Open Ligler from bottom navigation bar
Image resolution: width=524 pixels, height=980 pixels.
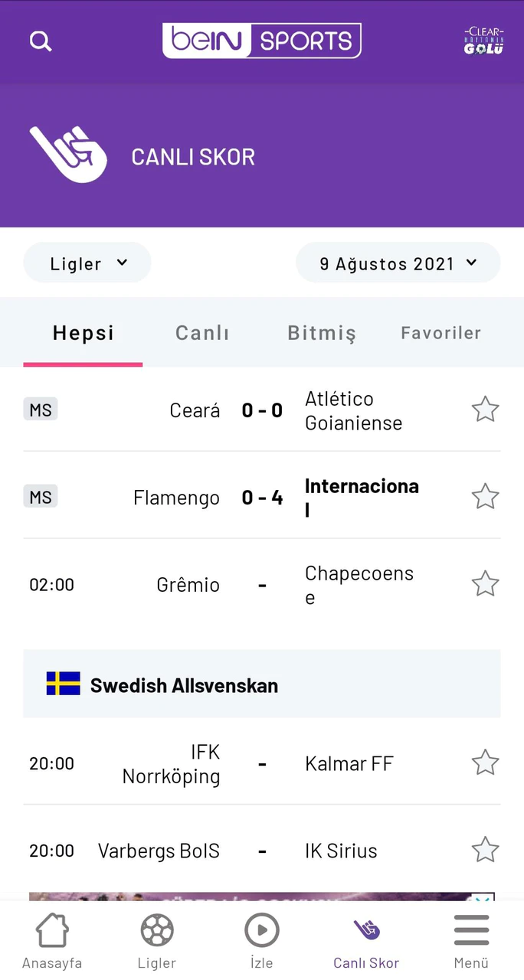point(157,940)
